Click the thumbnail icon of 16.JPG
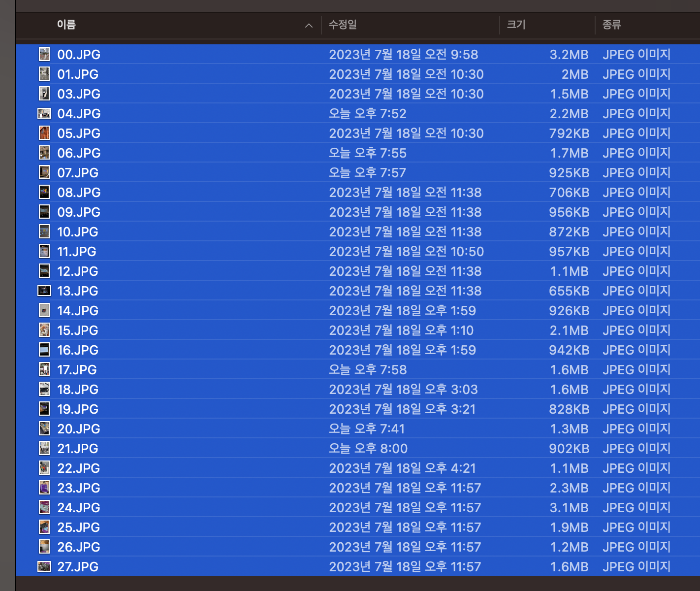The height and width of the screenshot is (591, 700). [x=44, y=350]
